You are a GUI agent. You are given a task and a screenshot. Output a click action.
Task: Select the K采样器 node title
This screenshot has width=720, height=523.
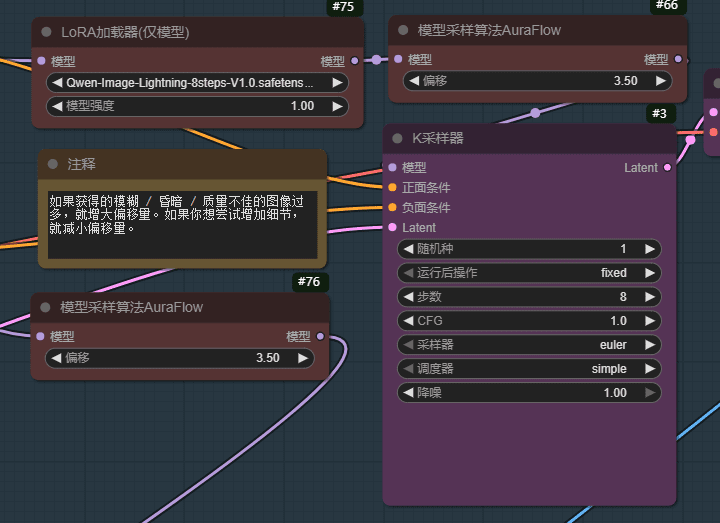click(438, 138)
